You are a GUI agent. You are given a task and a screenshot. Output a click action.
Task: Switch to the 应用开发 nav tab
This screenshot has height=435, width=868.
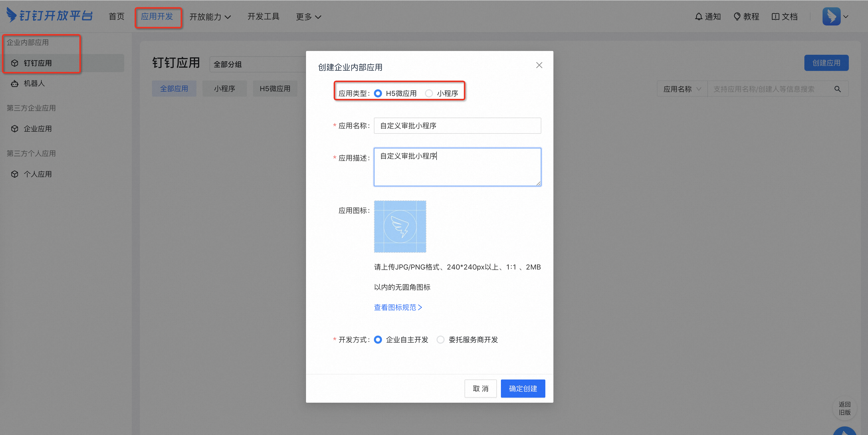157,16
